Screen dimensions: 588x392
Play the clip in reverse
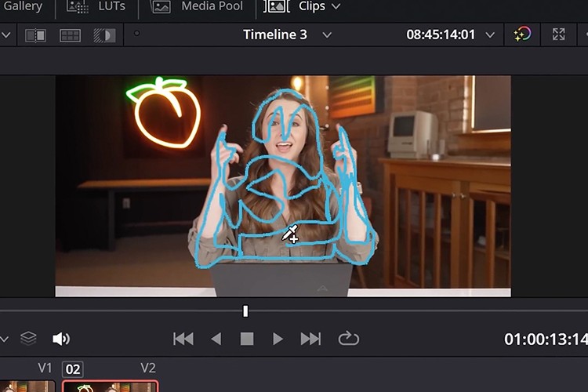(216, 339)
